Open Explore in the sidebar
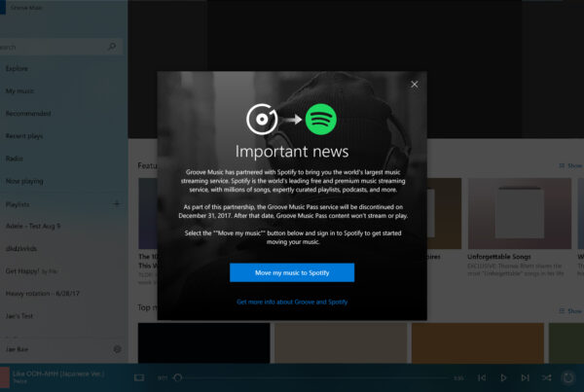The height and width of the screenshot is (392, 584). 18,68
